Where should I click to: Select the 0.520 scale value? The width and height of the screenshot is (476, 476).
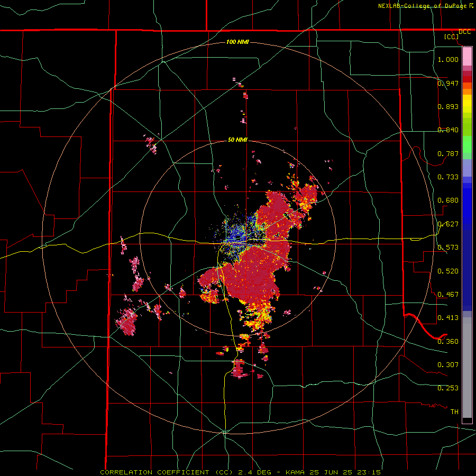coord(448,271)
